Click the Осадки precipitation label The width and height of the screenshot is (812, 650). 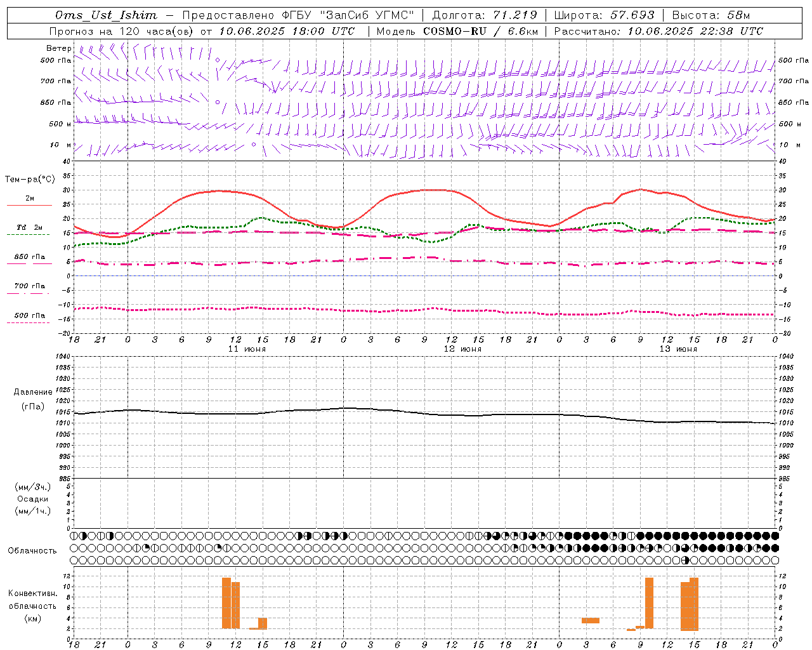point(33,500)
